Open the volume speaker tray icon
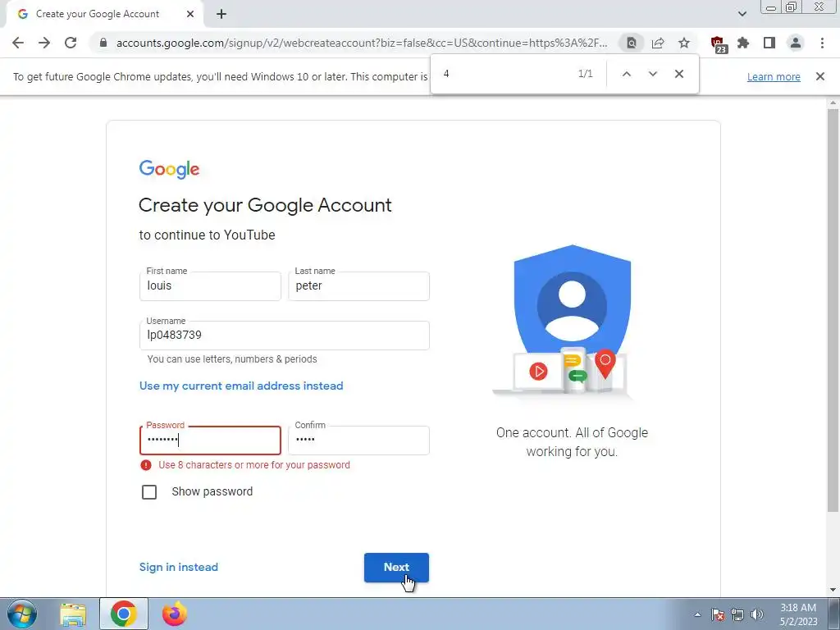Viewport: 840px width, 630px height. click(757, 614)
